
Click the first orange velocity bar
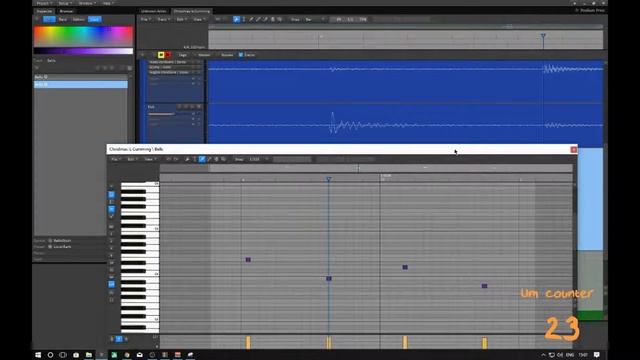coord(248,342)
